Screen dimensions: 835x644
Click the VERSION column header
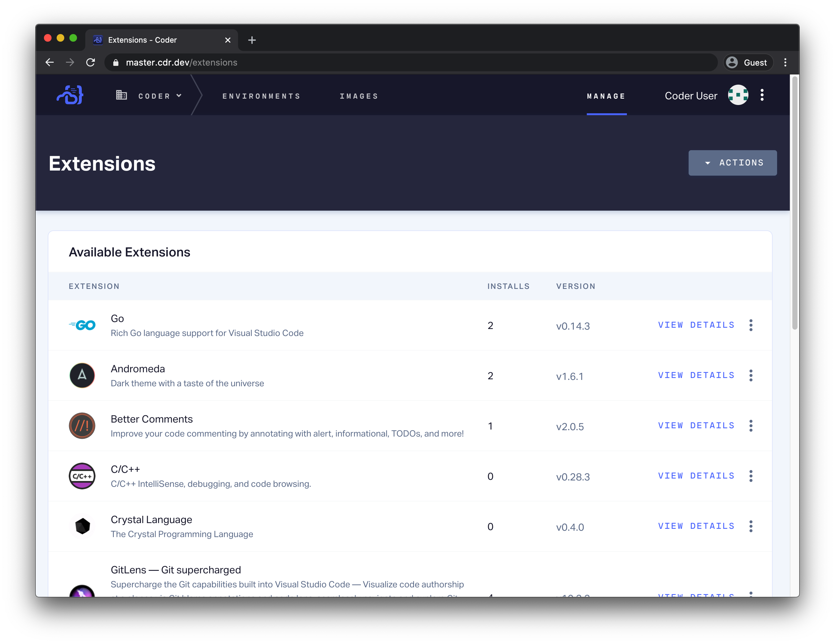click(x=576, y=286)
